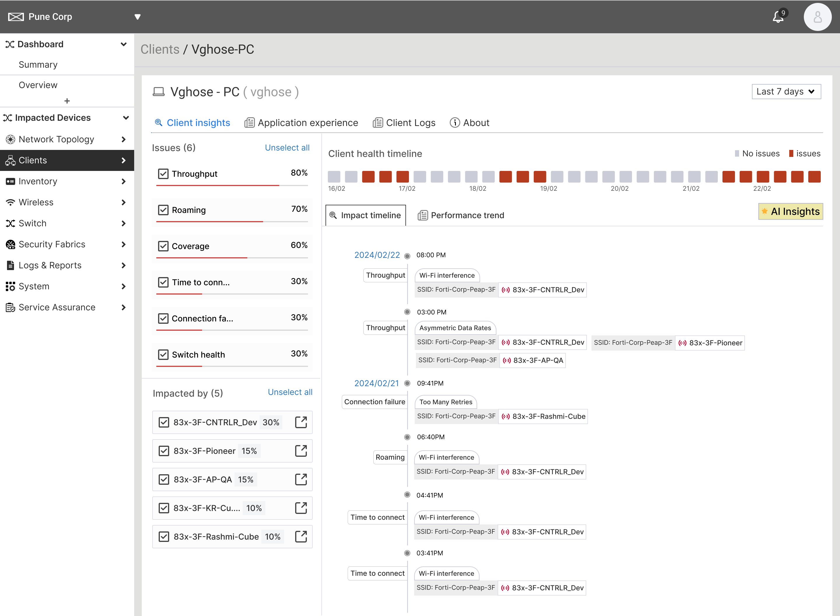Screen dimensions: 840x616
Task: Click the About info icon
Action: pyautogui.click(x=454, y=123)
